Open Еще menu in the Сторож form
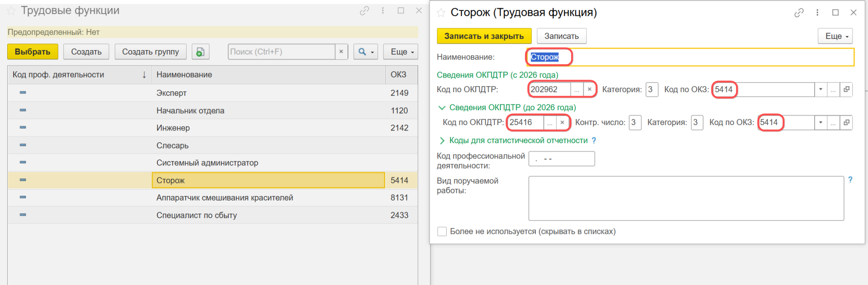The image size is (868, 285). [x=835, y=36]
